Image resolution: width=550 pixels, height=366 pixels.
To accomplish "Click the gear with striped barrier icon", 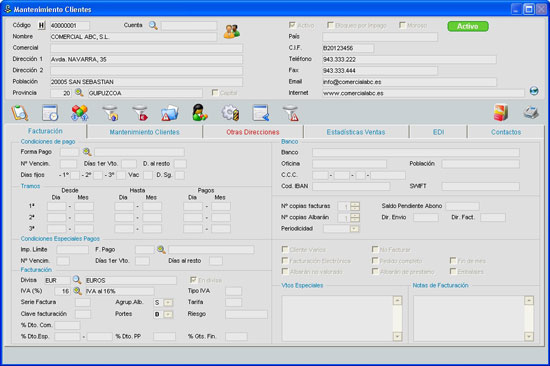I will (x=230, y=113).
